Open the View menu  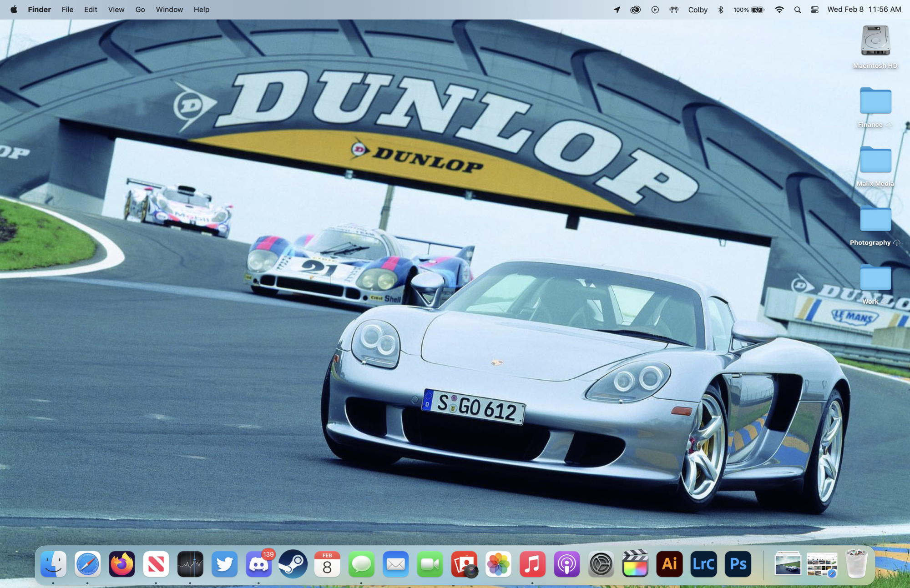(x=116, y=10)
